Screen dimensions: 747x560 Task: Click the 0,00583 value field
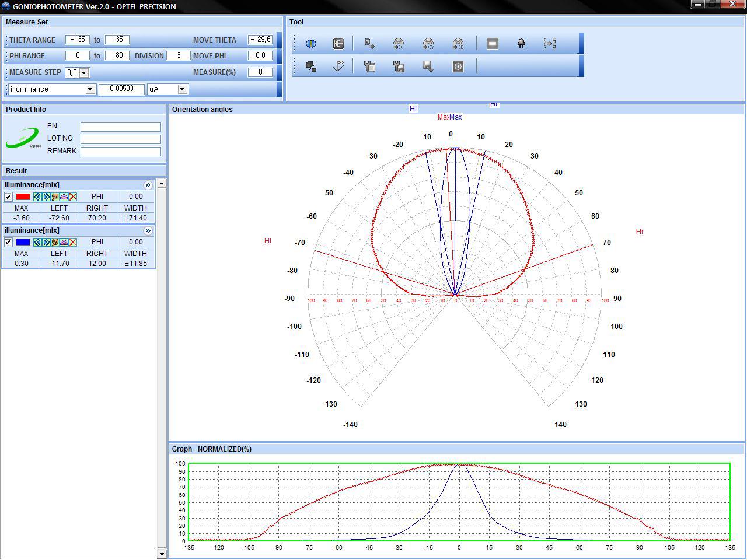pyautogui.click(x=121, y=89)
